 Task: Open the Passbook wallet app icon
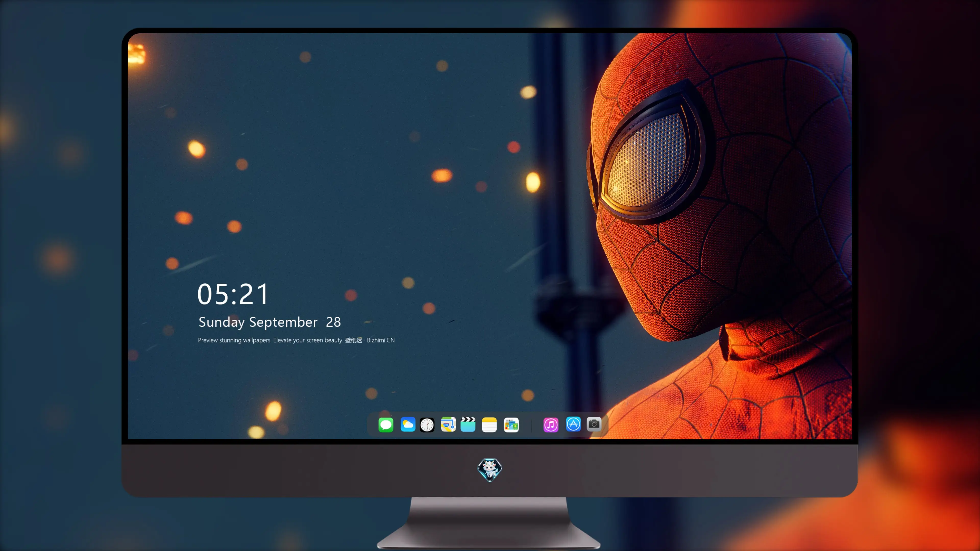[511, 425]
